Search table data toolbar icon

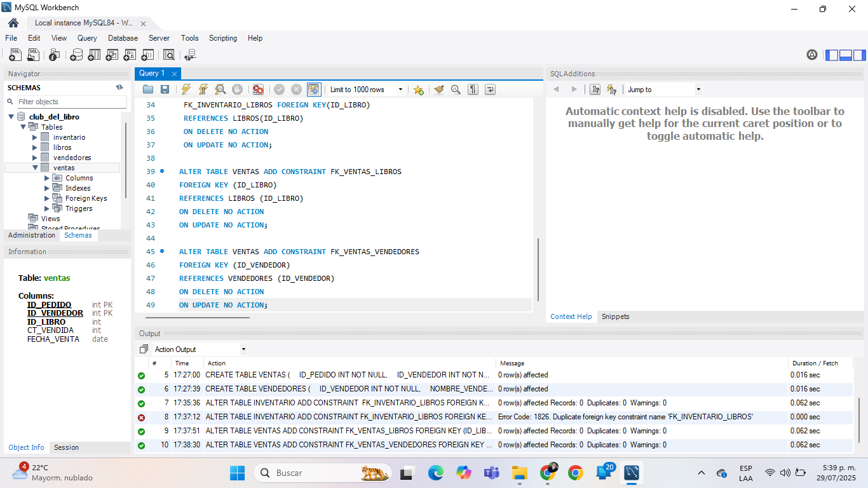pyautogui.click(x=169, y=55)
